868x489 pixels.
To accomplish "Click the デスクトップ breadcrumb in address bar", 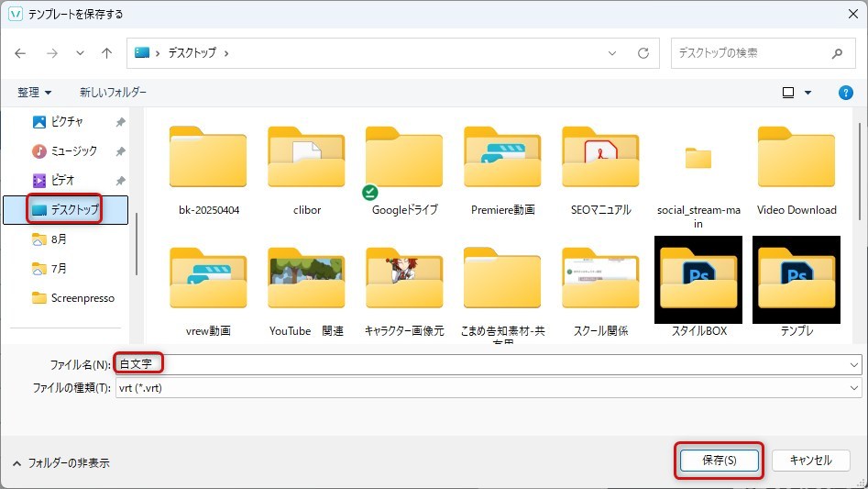I will [x=192, y=52].
